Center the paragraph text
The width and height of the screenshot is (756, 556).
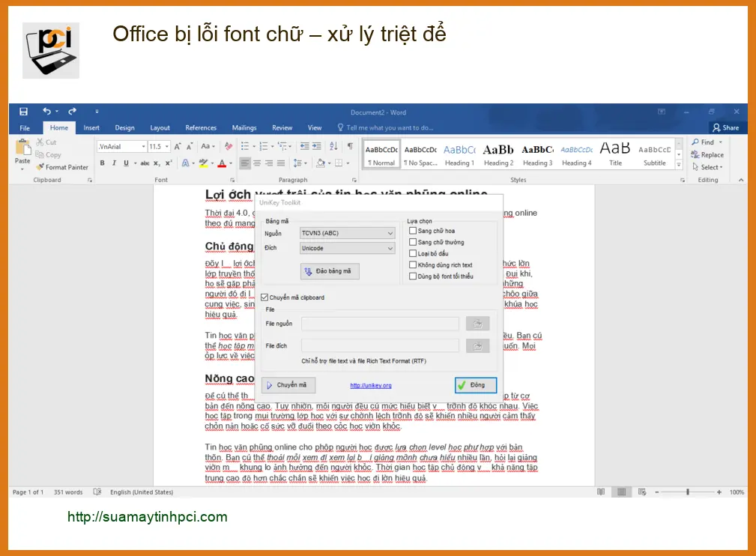tap(257, 163)
